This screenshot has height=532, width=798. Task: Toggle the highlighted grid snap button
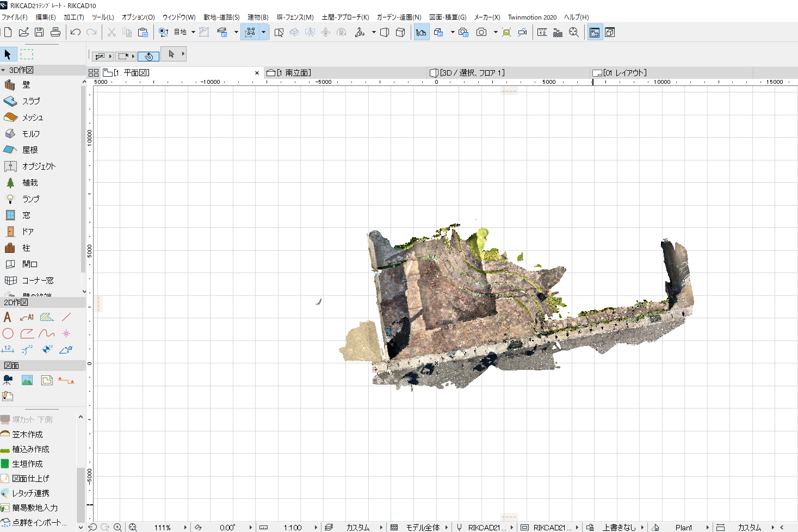coord(250,33)
